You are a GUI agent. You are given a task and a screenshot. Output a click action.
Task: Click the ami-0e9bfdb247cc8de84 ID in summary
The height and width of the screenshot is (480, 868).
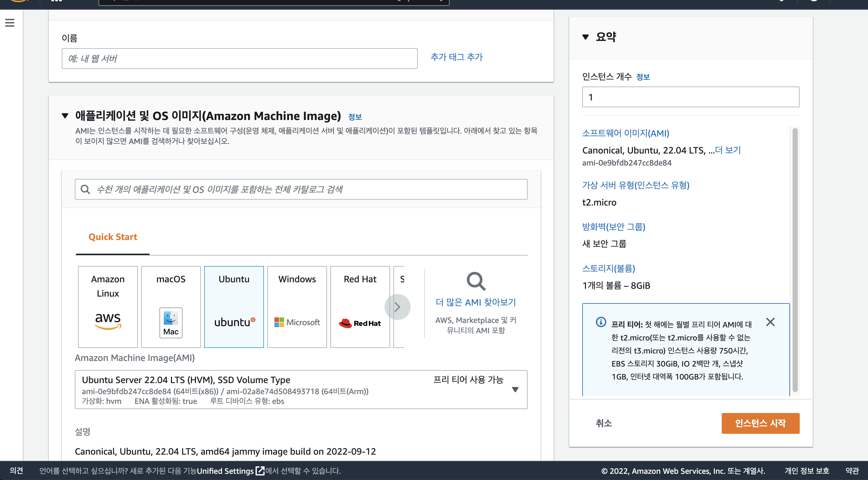point(627,163)
